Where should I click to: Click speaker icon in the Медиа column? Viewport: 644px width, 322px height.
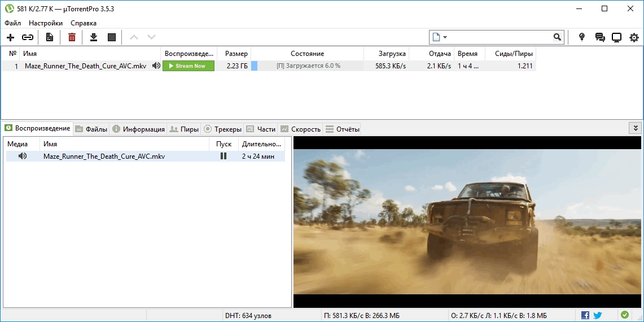[x=23, y=156]
